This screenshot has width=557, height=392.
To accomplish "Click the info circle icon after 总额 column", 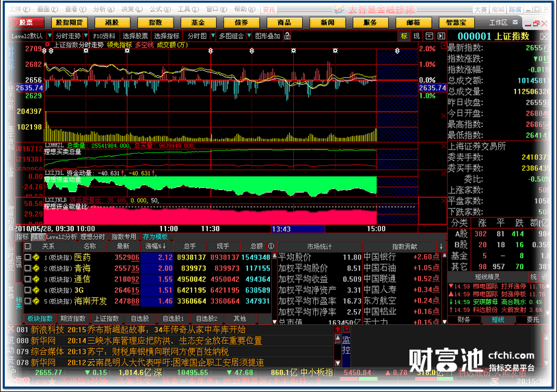I will 271,246.
